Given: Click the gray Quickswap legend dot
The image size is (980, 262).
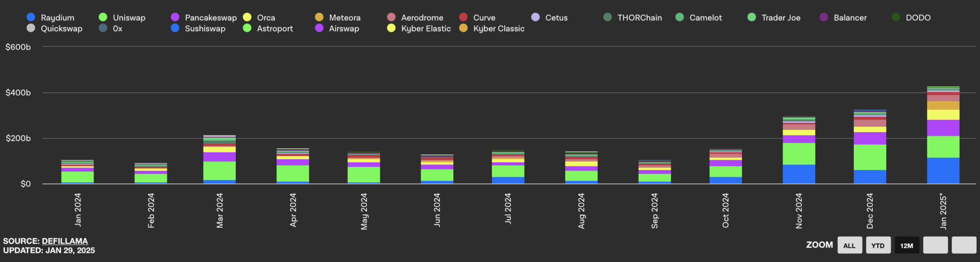Looking at the screenshot, I should tap(31, 28).
